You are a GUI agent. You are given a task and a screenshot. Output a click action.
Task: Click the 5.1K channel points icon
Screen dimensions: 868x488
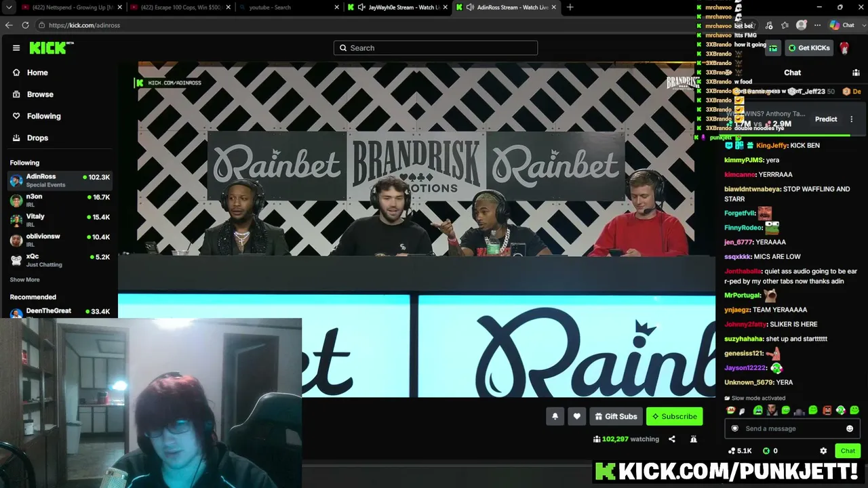point(732,451)
